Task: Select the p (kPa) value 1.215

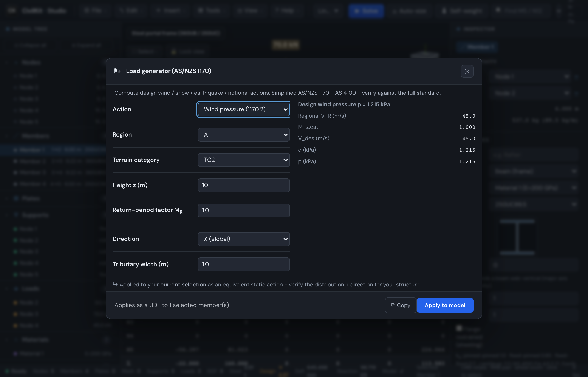Action: [467, 162]
